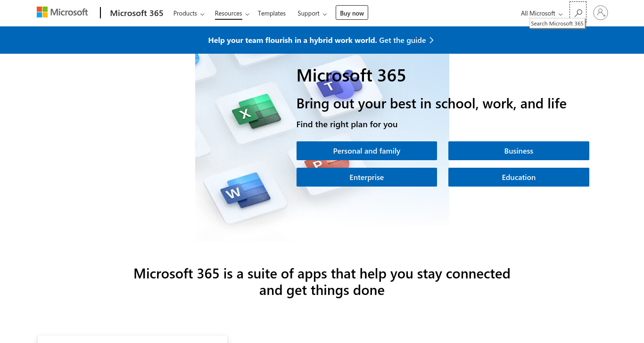
Task: Click the Microsoft 365 hero heading
Action: coord(351,75)
